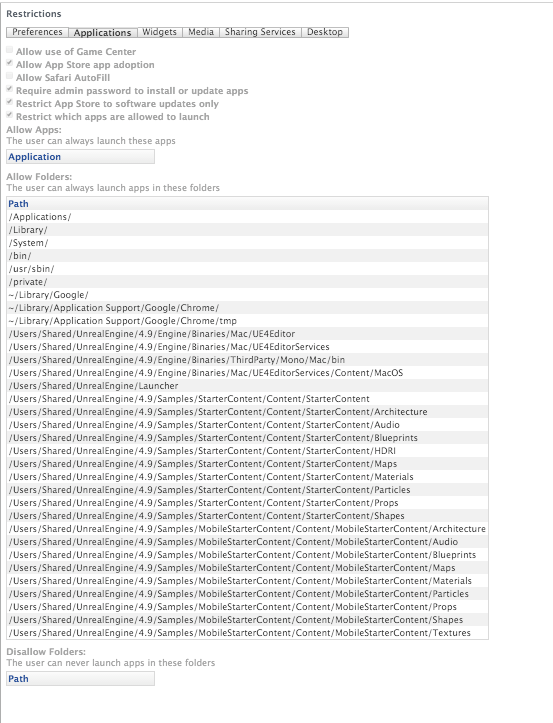Screen dimensions: 553x723
Task: Enable Allow Safari AutoFill checkbox
Action: (x=10, y=76)
